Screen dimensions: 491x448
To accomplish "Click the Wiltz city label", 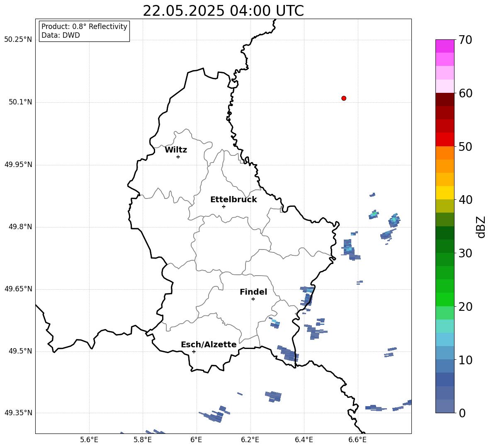I will pos(176,150).
